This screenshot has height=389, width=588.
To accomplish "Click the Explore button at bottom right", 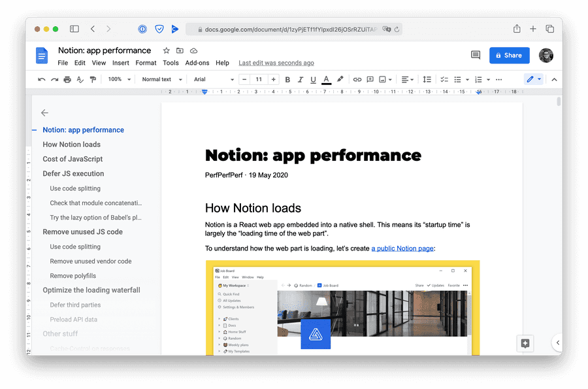I will [525, 343].
